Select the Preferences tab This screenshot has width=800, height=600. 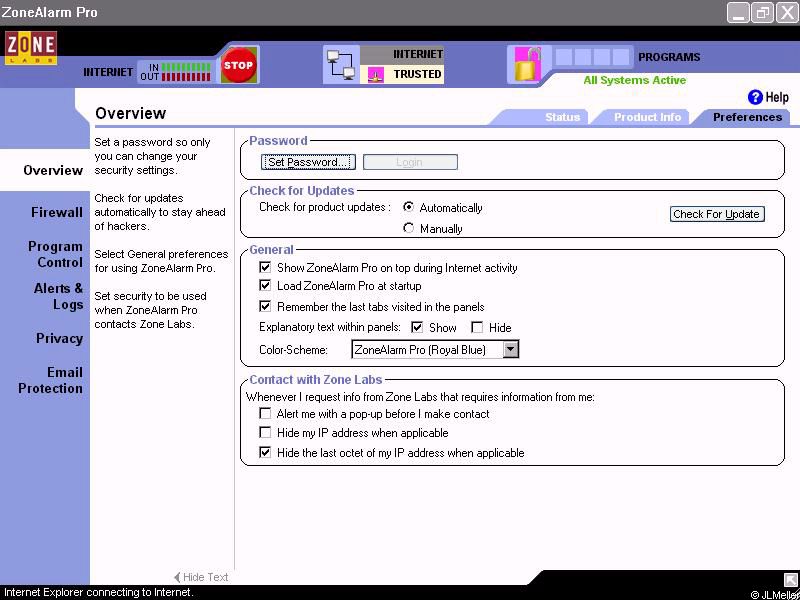(747, 117)
